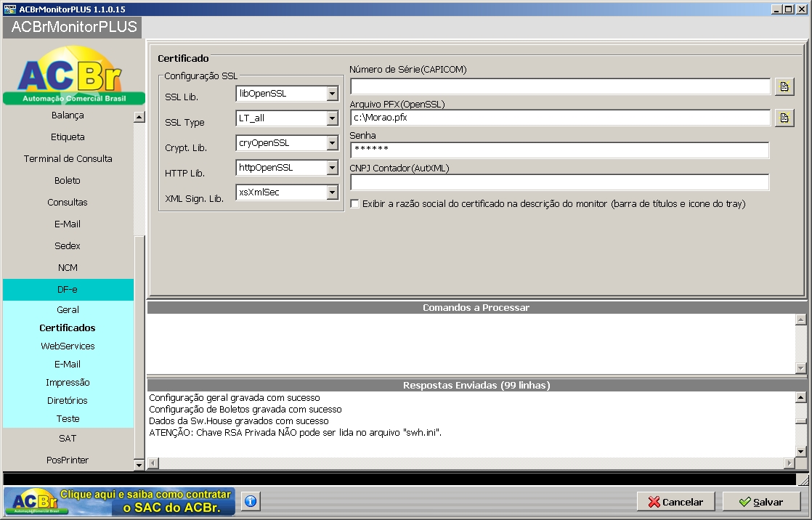Click the 'ATENÇÃO: Chave RSA Privada' line
Screen dimensions: 812x520
(x=295, y=432)
